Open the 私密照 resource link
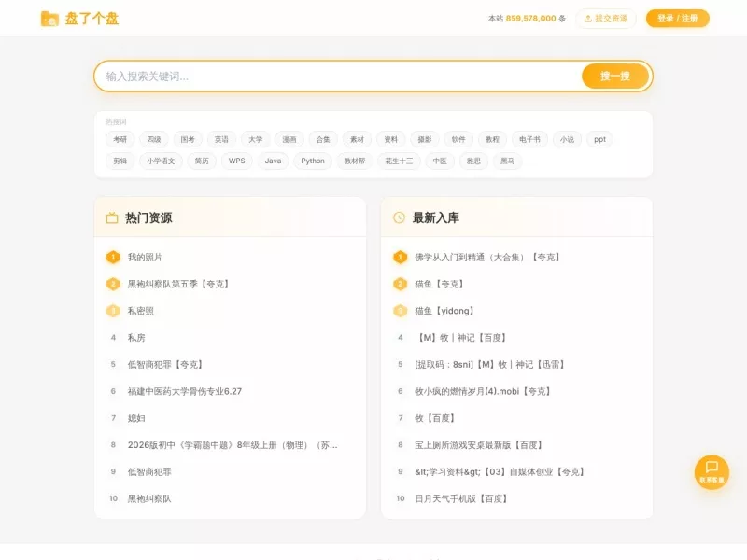747x560 pixels. coord(141,311)
